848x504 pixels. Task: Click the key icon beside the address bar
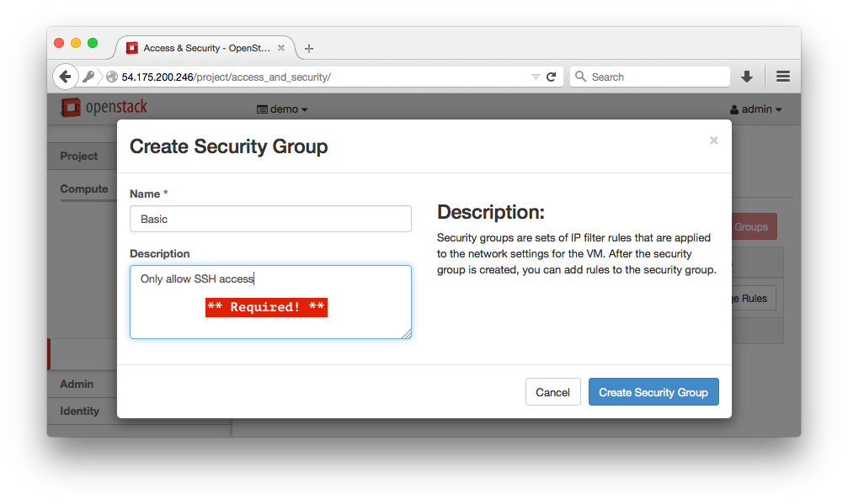89,76
